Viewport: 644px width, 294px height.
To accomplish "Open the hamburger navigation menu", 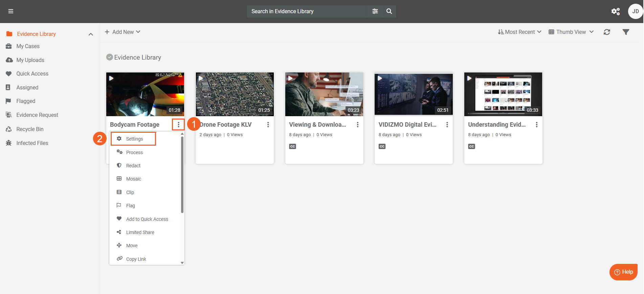I will pyautogui.click(x=11, y=11).
